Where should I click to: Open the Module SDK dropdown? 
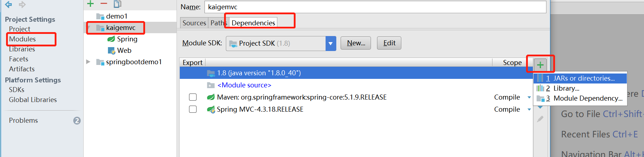coord(331,44)
